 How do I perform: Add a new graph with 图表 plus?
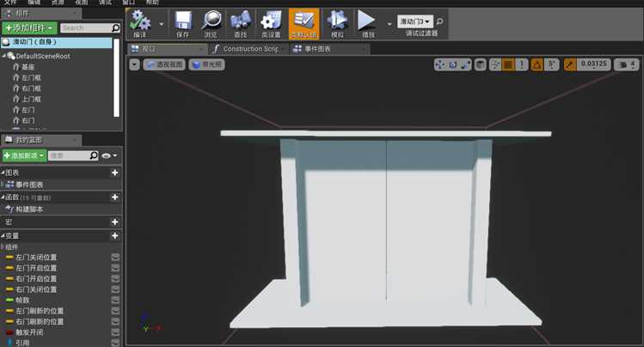pyautogui.click(x=115, y=173)
